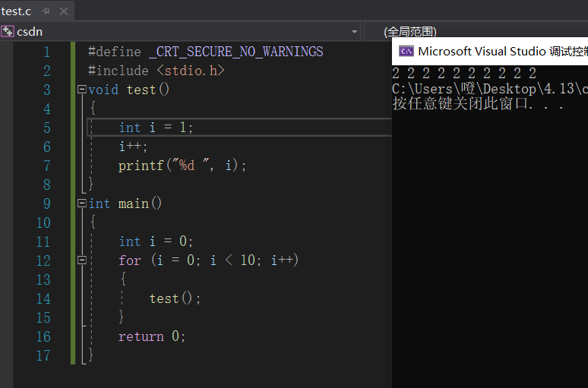Click the Microsoft Visual Studio console title

click(x=502, y=51)
